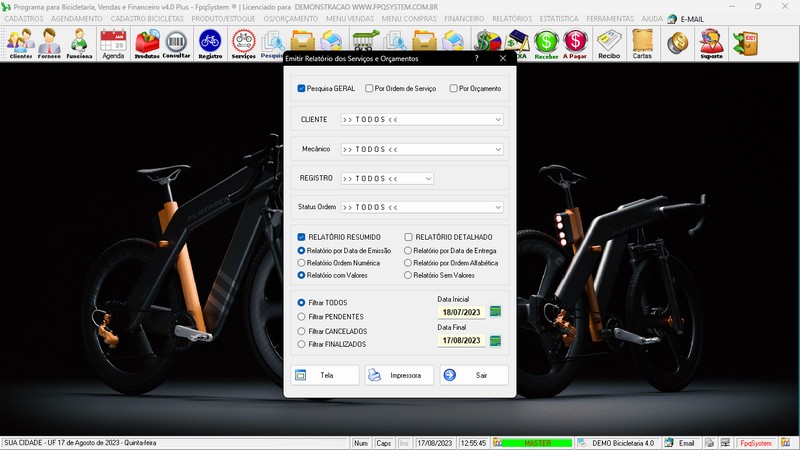Select Filtrar PENDENTES radio button
Image resolution: width=800 pixels, height=450 pixels.
tap(302, 316)
